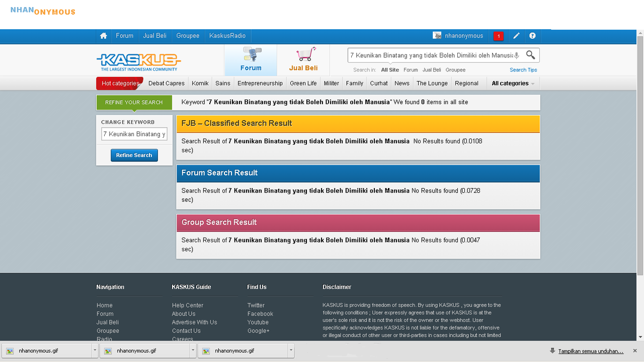Viewport: 644px width, 362px height.
Task: Open the Komik category
Action: coord(200,83)
